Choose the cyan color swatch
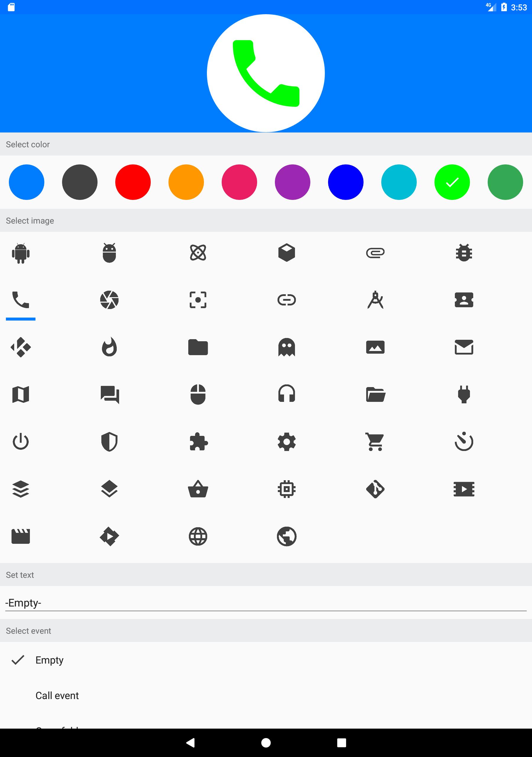Image resolution: width=532 pixels, height=757 pixels. [399, 182]
